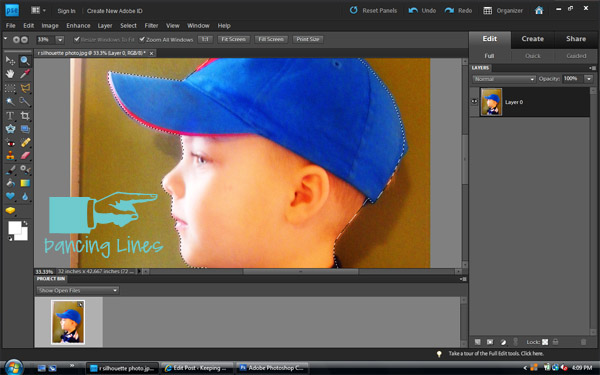Screen dimensions: 600x375
Task: Select the Smart Brush tool
Action: (x=25, y=170)
